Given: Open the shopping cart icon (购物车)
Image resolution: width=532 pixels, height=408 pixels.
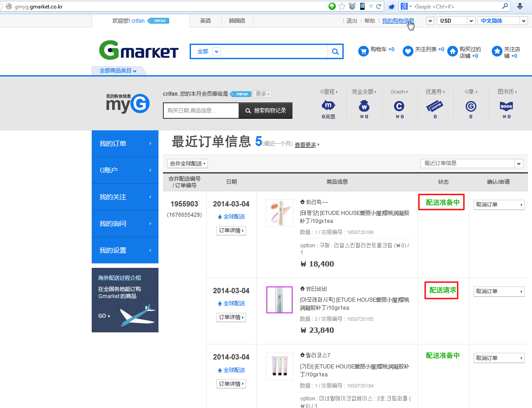Looking at the screenshot, I should tap(363, 51).
